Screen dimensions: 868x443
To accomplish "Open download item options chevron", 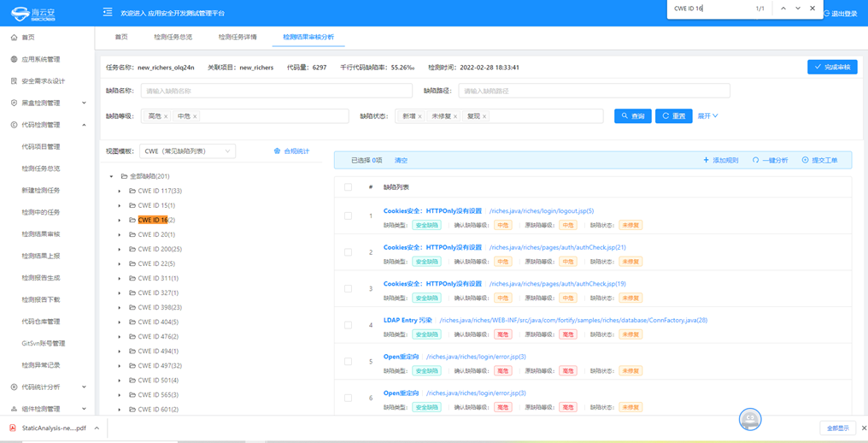I will 97,428.
